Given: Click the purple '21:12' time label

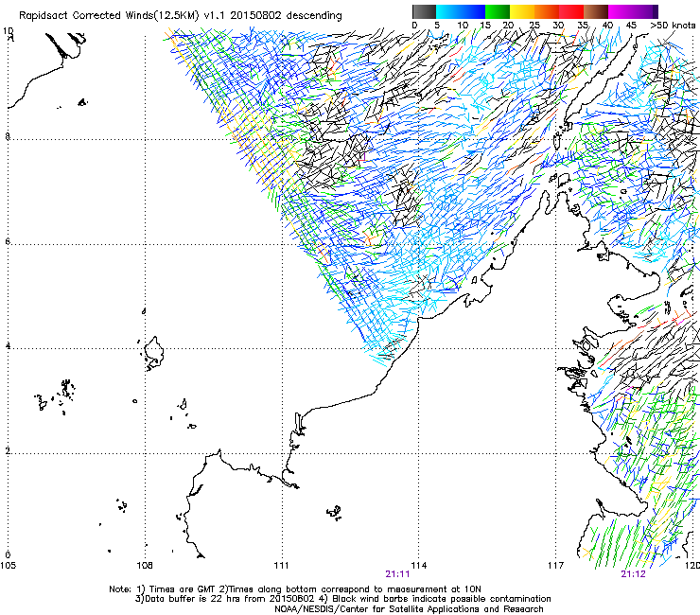Looking at the screenshot, I should click(x=633, y=574).
